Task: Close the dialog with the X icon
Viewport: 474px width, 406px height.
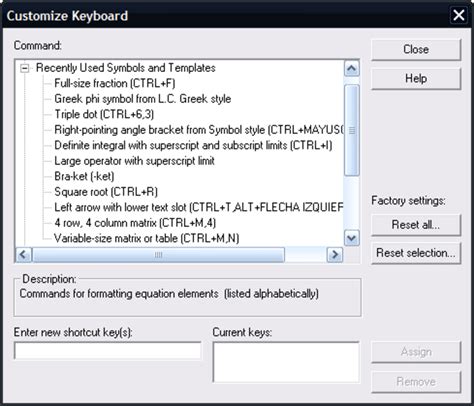Action: pos(459,15)
